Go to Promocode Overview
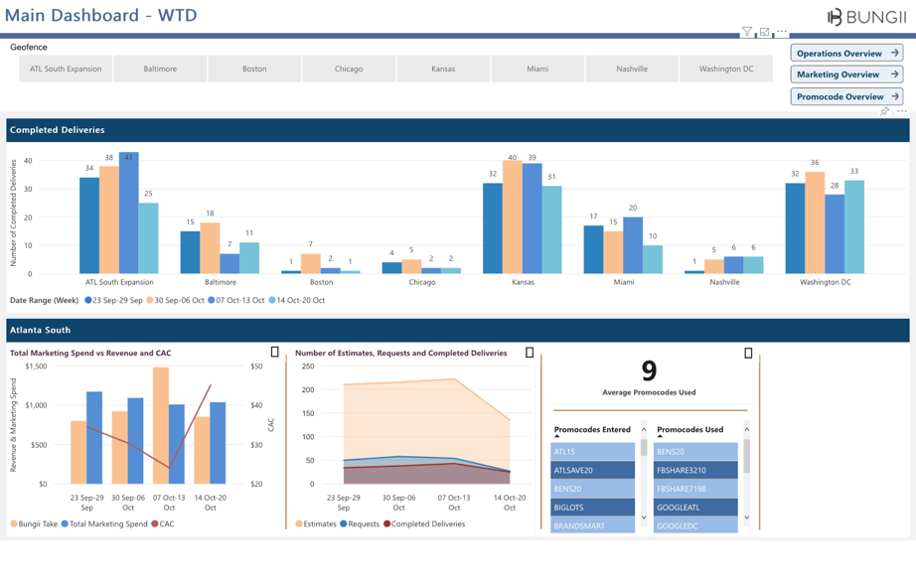Image resolution: width=916 pixels, height=588 pixels. (x=846, y=96)
